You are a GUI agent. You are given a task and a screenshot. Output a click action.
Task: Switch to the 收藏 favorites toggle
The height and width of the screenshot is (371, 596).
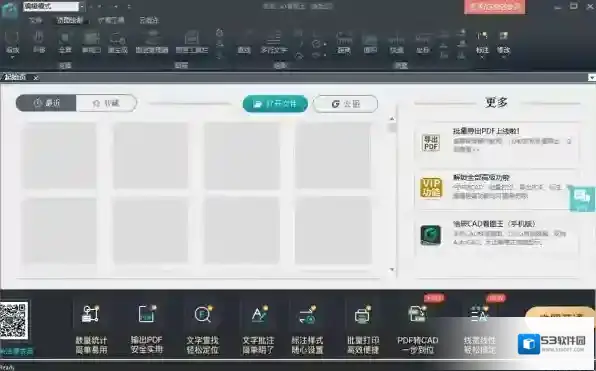[106, 103]
